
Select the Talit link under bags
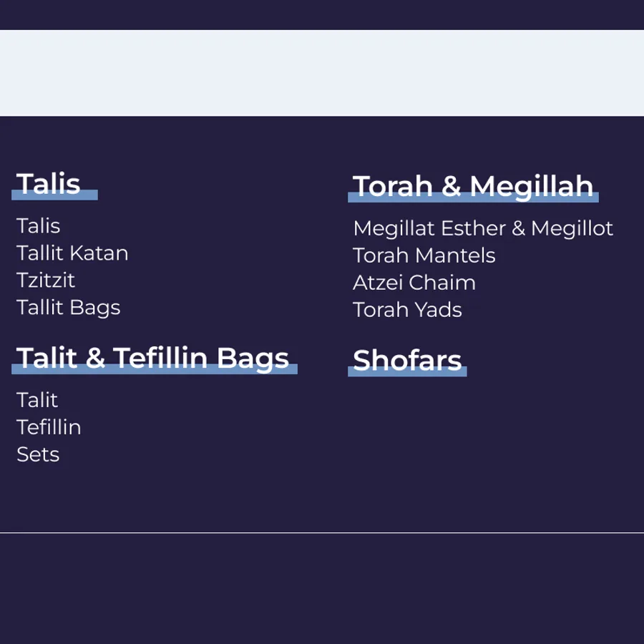pyautogui.click(x=37, y=400)
